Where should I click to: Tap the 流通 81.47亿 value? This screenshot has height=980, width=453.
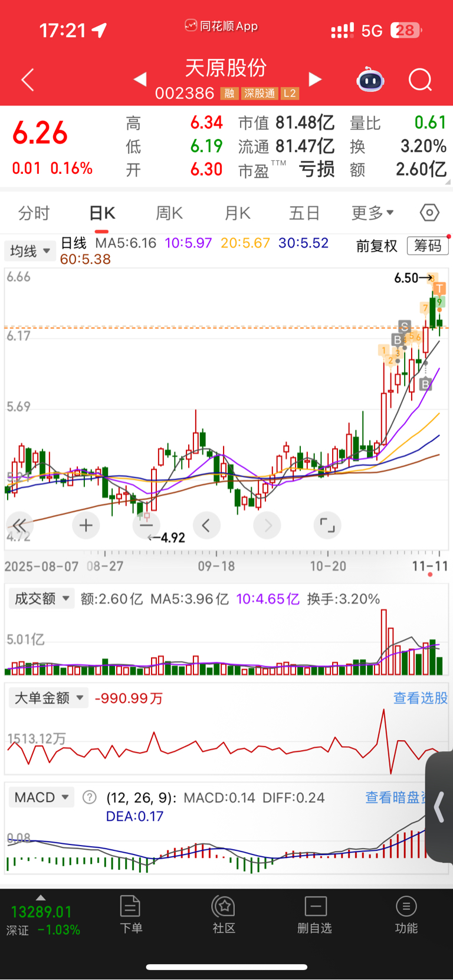(287, 146)
